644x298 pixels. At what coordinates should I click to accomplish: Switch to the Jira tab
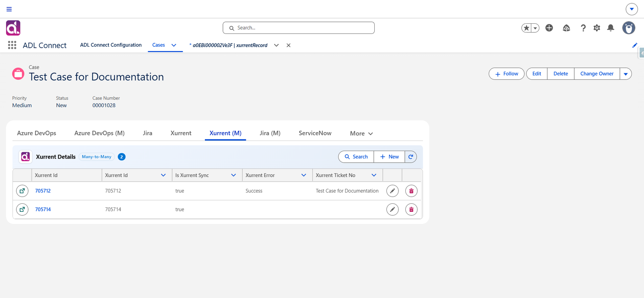point(148,133)
